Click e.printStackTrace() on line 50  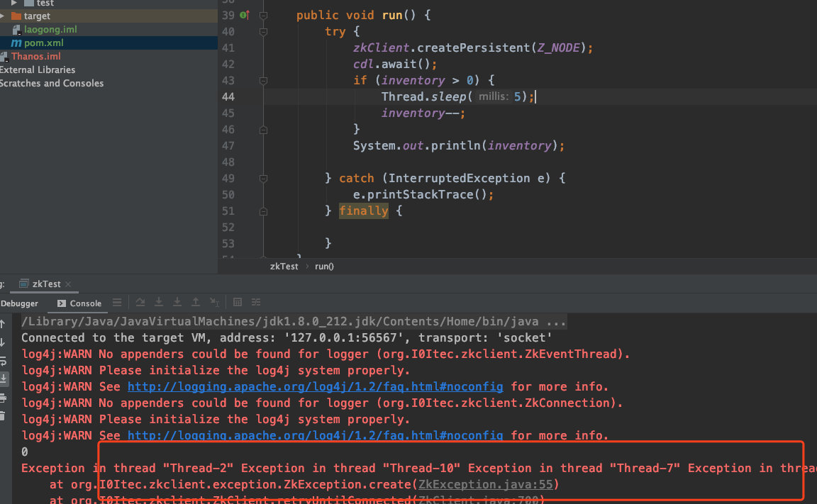pyautogui.click(x=423, y=195)
